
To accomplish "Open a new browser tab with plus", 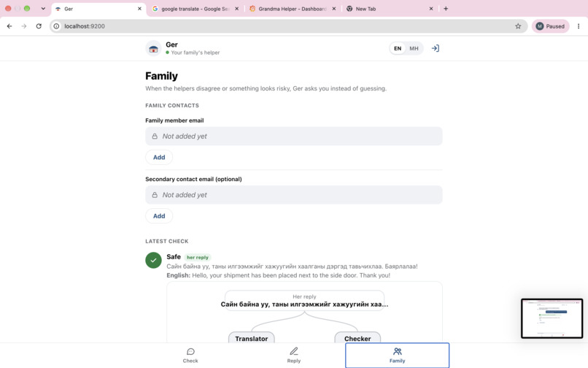I will pos(446,9).
